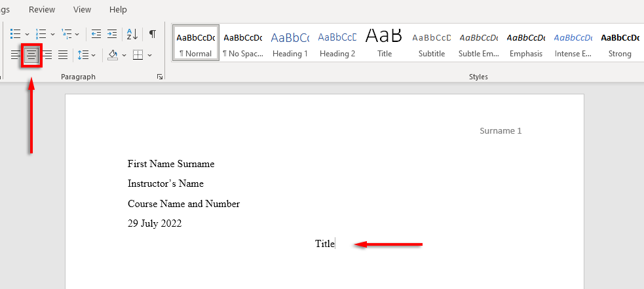This screenshot has height=289, width=644.
Task: Click the Increase Indent icon
Action: point(112,33)
